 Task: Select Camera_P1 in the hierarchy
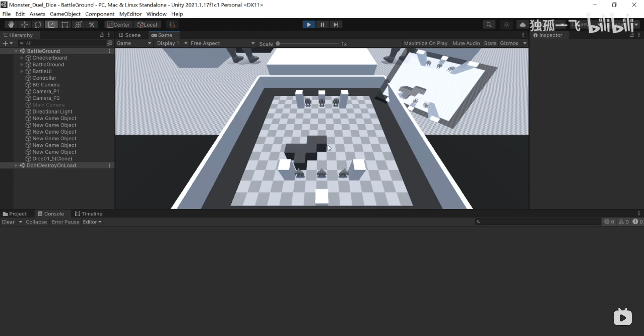[46, 91]
